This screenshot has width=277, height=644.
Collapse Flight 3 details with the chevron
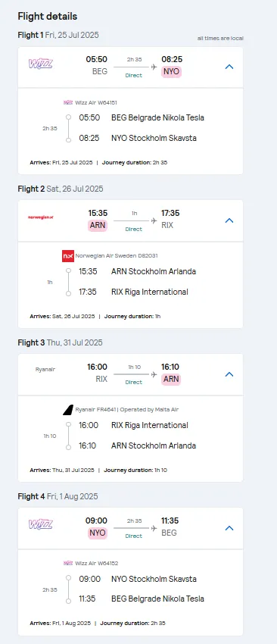[229, 374]
